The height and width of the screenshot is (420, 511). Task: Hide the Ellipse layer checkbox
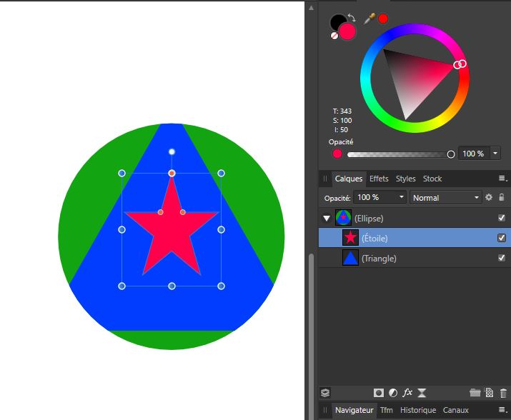[x=502, y=218]
